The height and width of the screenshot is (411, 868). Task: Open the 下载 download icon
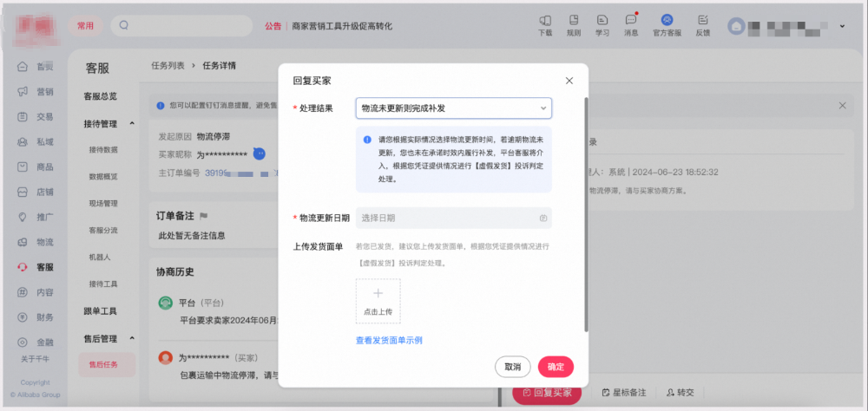tap(545, 25)
